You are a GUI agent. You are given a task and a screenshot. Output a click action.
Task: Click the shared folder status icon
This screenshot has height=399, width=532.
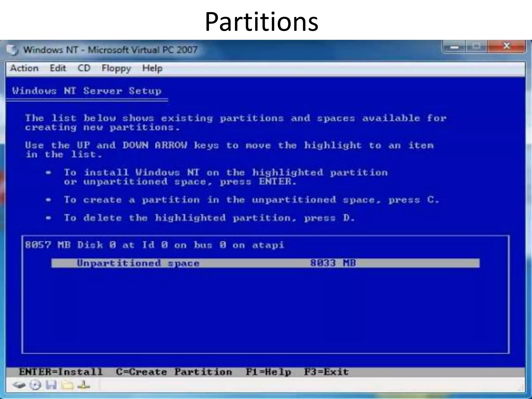point(68,385)
